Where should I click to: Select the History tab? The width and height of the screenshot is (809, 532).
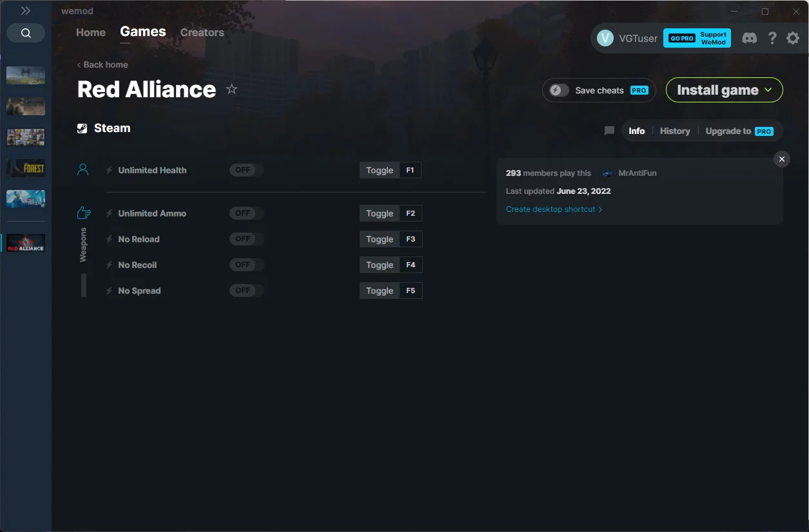pyautogui.click(x=675, y=131)
